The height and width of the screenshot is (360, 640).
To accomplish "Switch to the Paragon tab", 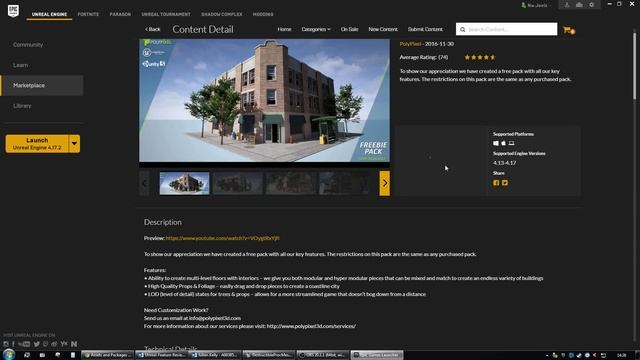I will pos(120,14).
